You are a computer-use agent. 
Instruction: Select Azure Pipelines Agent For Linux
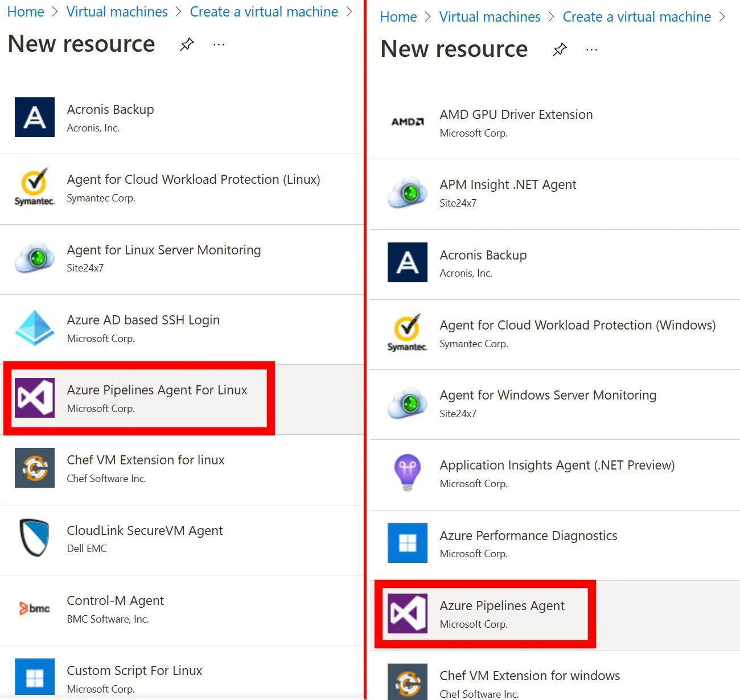[x=157, y=390]
